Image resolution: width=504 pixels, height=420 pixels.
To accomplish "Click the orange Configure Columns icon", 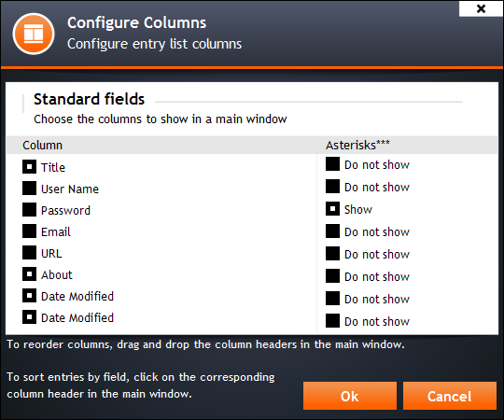I will coord(34,34).
